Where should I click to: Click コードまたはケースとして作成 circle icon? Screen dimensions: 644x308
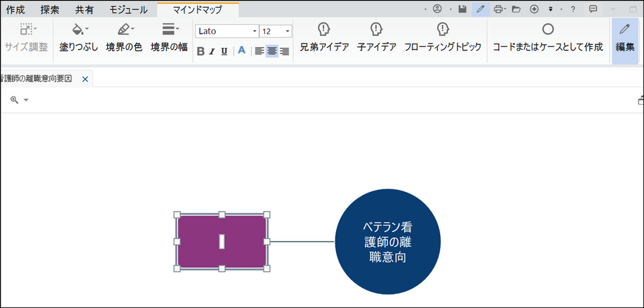click(547, 30)
